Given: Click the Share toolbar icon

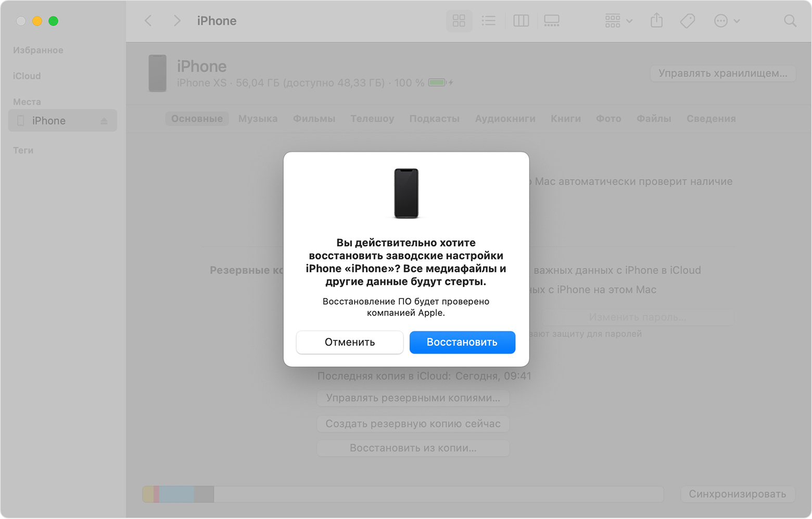Looking at the screenshot, I should pos(657,21).
